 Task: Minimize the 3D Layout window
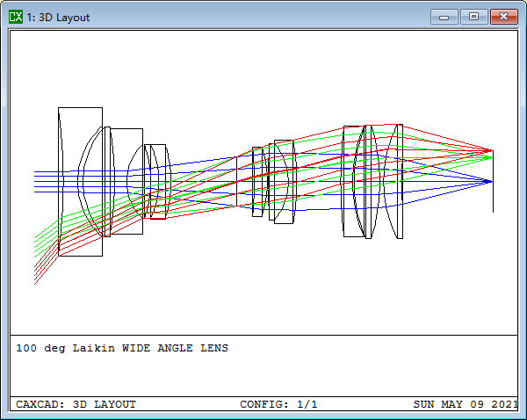(x=444, y=17)
